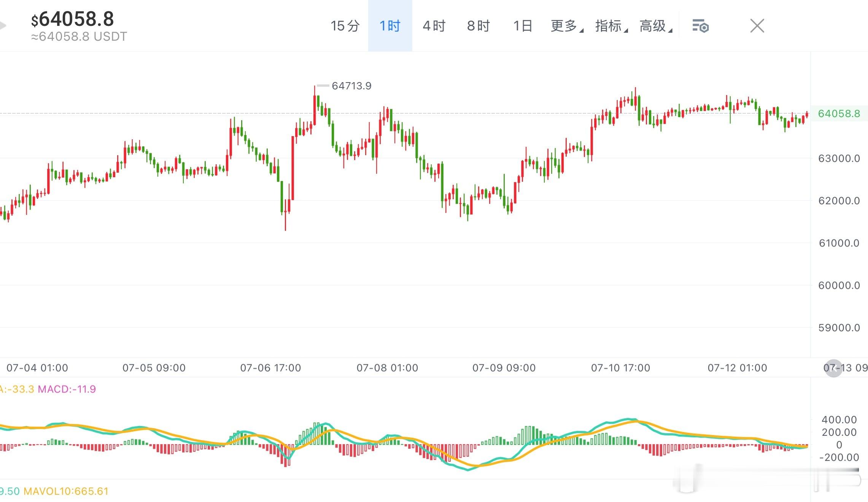Open the chart settings icon
Screen dimensions: 868x502
click(700, 26)
